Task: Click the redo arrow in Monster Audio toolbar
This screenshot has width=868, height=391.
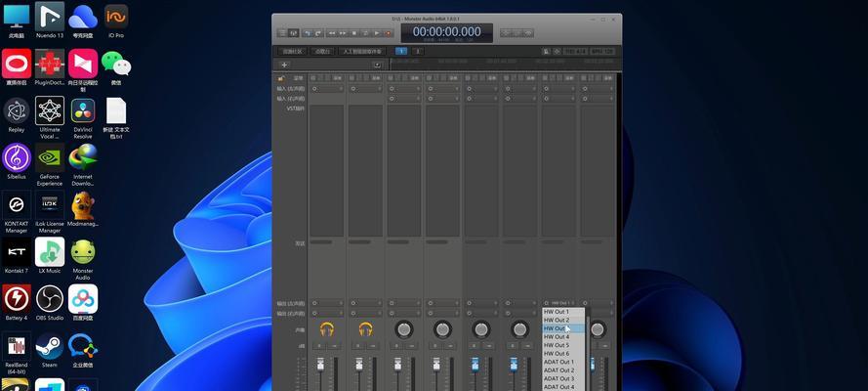Action: 318,33
